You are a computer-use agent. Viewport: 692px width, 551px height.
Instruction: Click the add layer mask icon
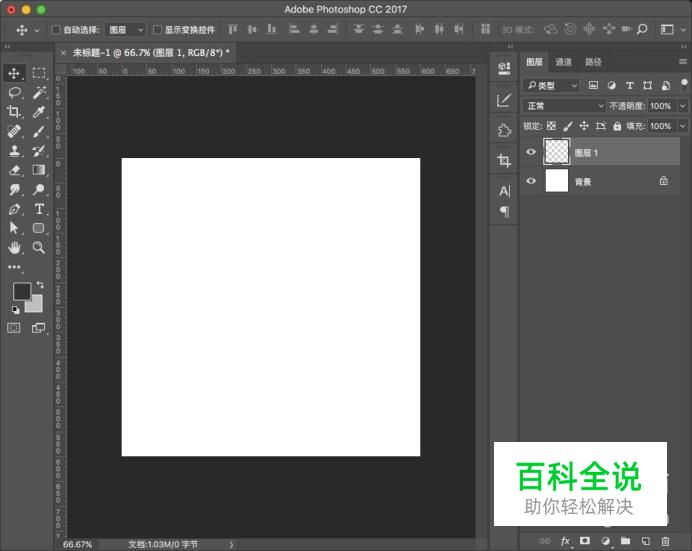tap(585, 541)
